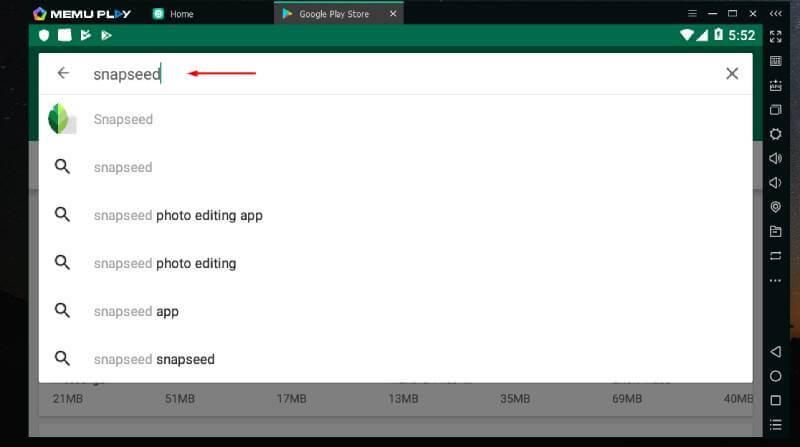Show more sidebar tools via three dots
The width and height of the screenshot is (800, 447).
[x=776, y=280]
